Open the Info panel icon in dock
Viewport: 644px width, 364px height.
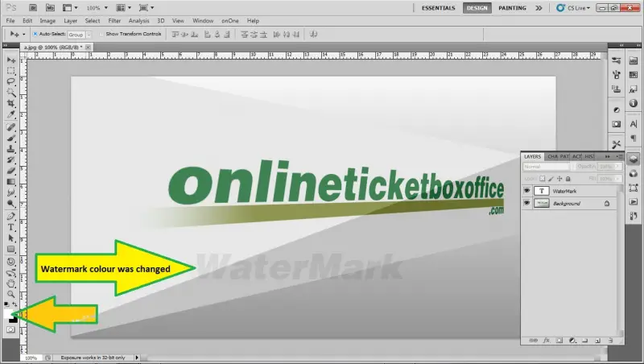[x=634, y=103]
